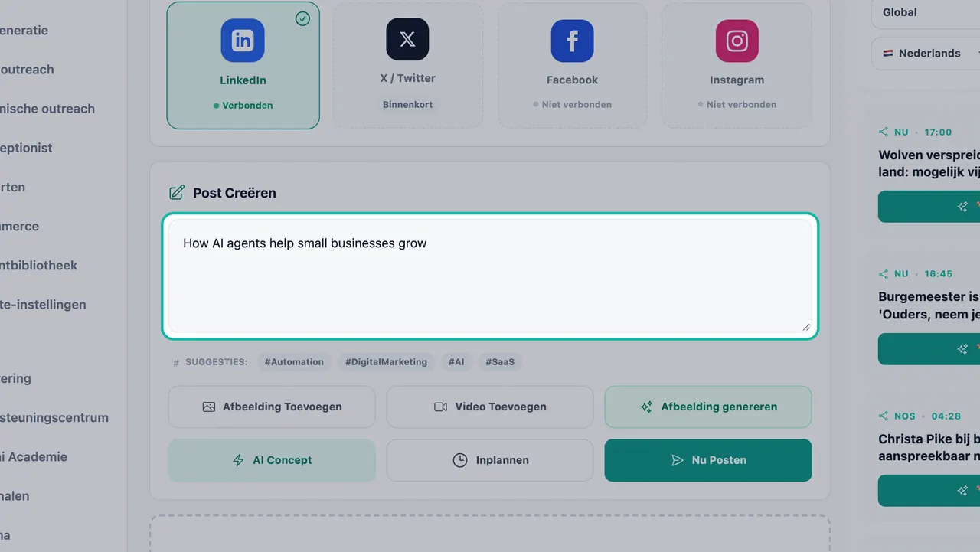Pick the Facebook platform icon
This screenshot has width=980, height=552.
(572, 41)
